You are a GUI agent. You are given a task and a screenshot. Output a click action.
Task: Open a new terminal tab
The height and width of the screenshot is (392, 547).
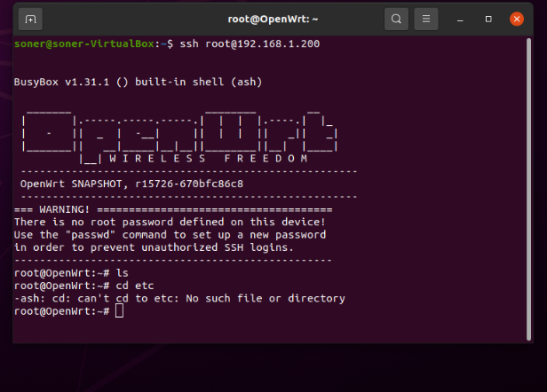[30, 20]
